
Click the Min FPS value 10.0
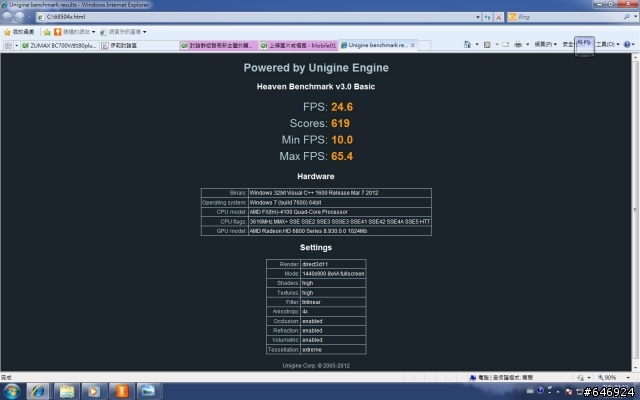tap(342, 140)
